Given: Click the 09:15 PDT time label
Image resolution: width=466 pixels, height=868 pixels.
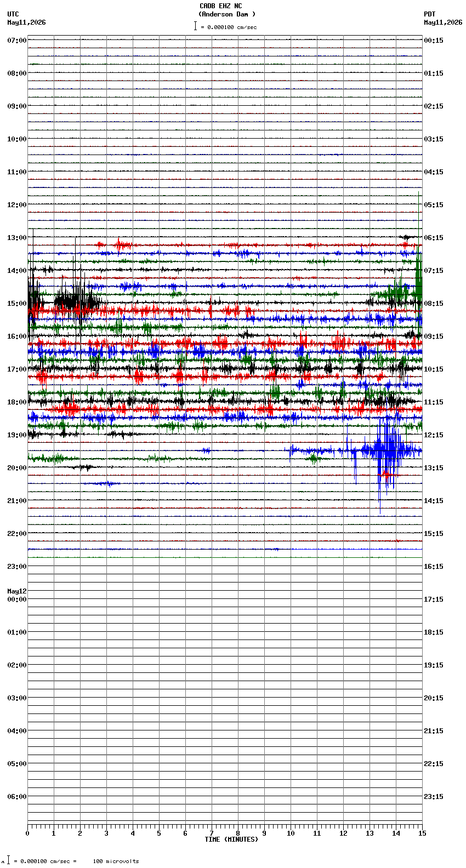Looking at the screenshot, I should point(434,336).
